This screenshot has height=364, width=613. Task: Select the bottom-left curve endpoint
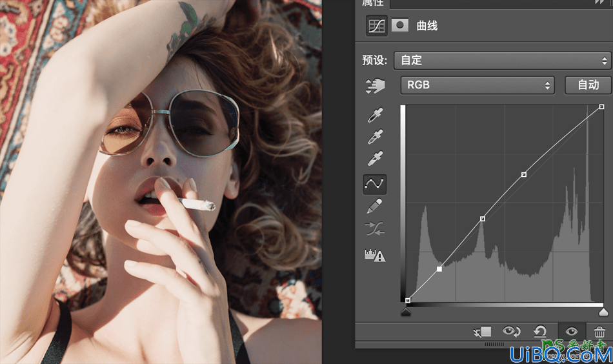click(x=408, y=300)
